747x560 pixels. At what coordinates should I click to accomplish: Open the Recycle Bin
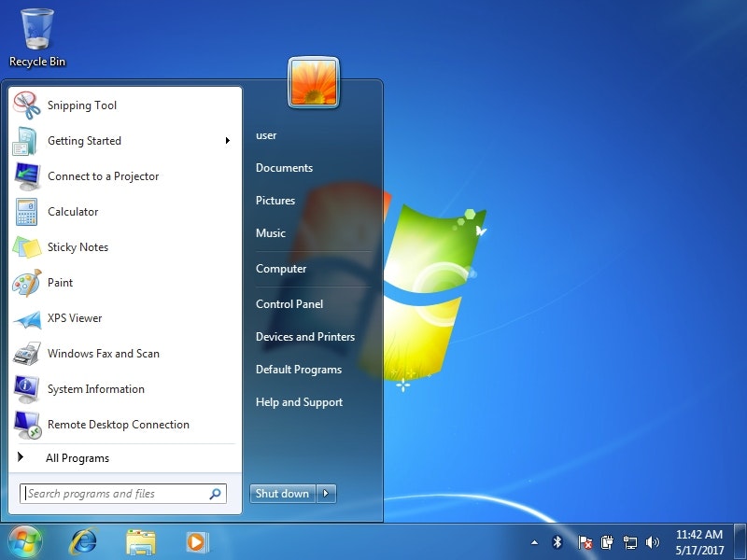pos(35,35)
